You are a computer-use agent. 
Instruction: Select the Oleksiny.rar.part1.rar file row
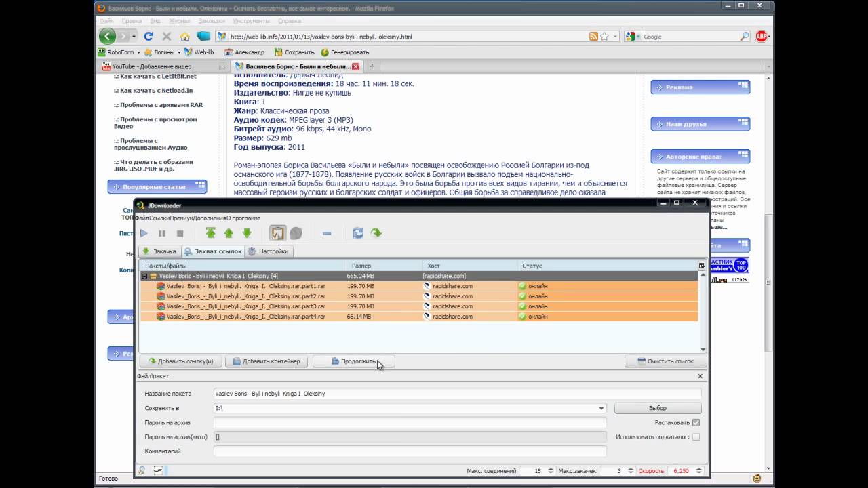pos(418,286)
